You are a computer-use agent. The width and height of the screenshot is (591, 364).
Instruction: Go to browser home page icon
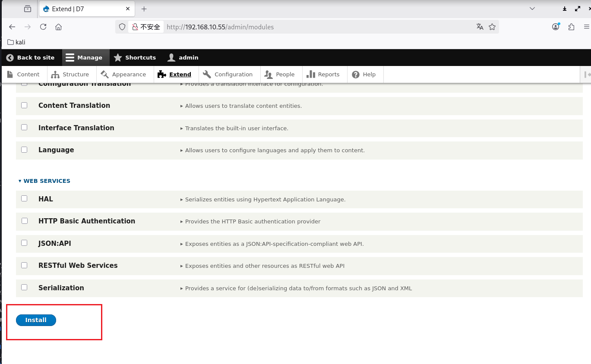[59, 27]
